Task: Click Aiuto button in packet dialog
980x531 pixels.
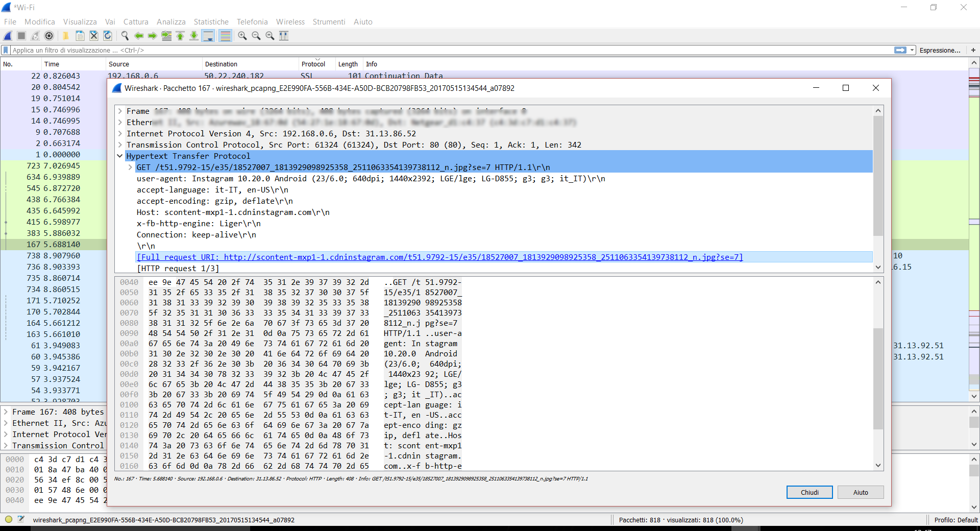Action: pyautogui.click(x=861, y=492)
